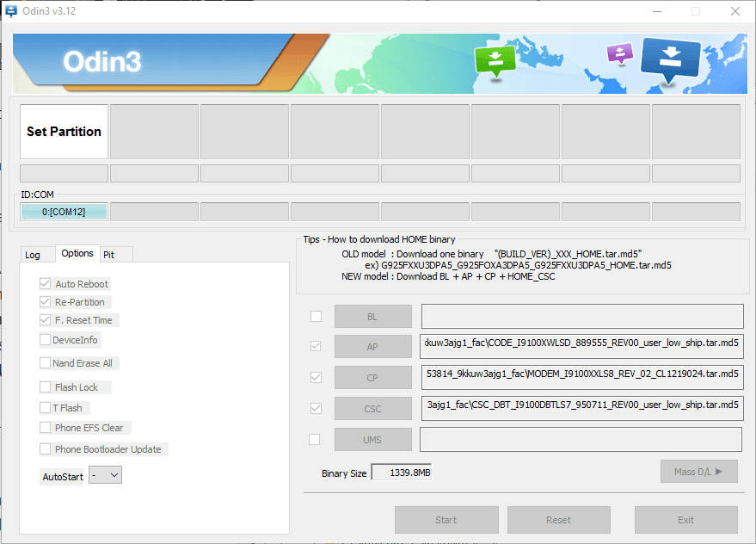This screenshot has height=544, width=756.
Task: Toggle the F. Reset Time checkbox
Action: (46, 320)
